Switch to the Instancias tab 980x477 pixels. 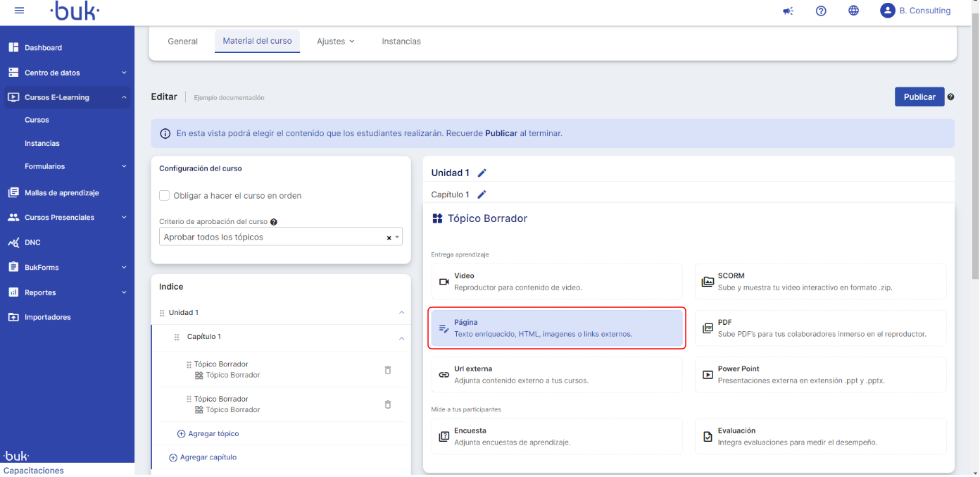pyautogui.click(x=401, y=42)
